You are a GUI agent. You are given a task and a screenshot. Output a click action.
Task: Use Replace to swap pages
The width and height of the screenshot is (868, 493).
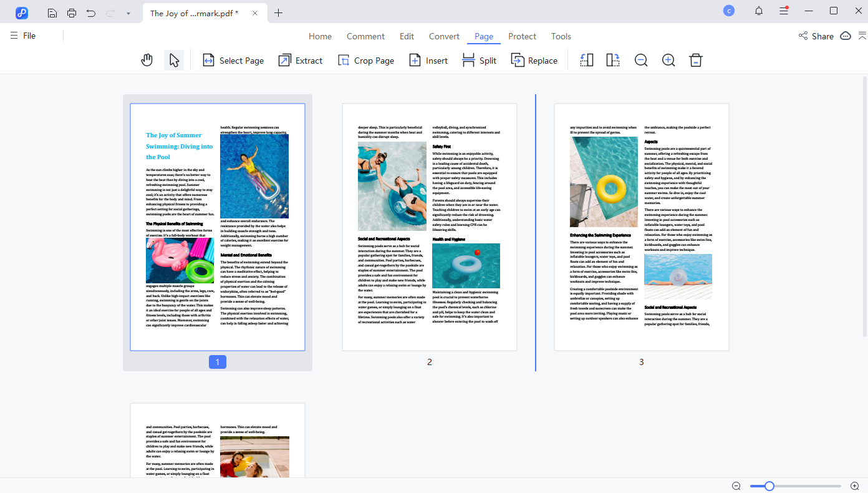pyautogui.click(x=534, y=60)
